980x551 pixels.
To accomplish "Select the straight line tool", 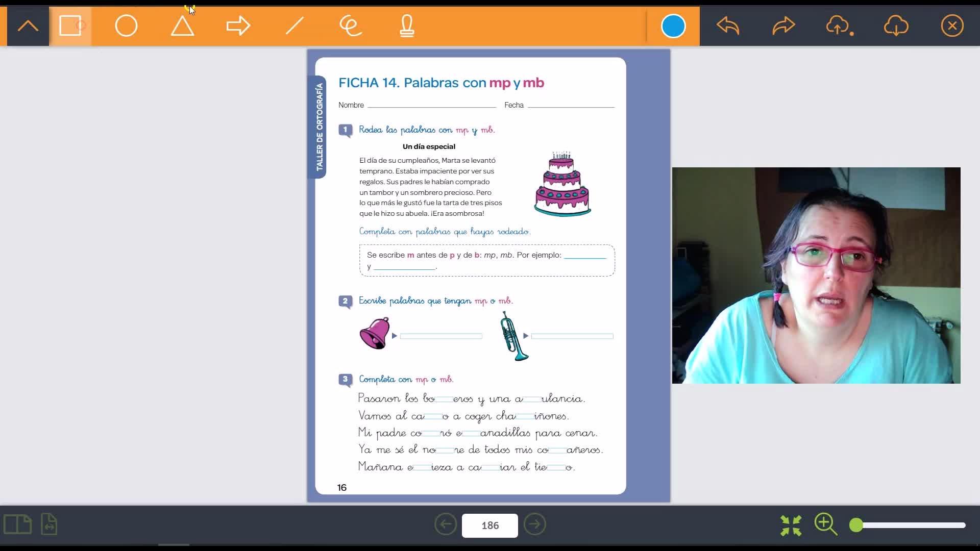I will [295, 26].
